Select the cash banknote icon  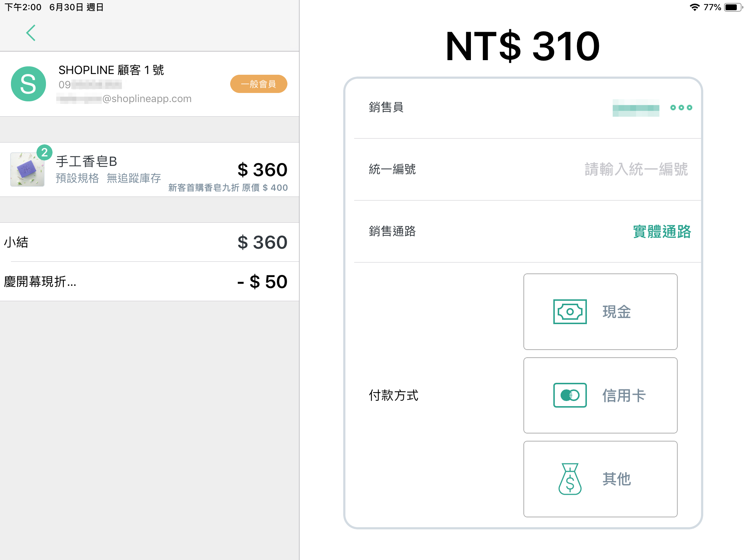570,312
